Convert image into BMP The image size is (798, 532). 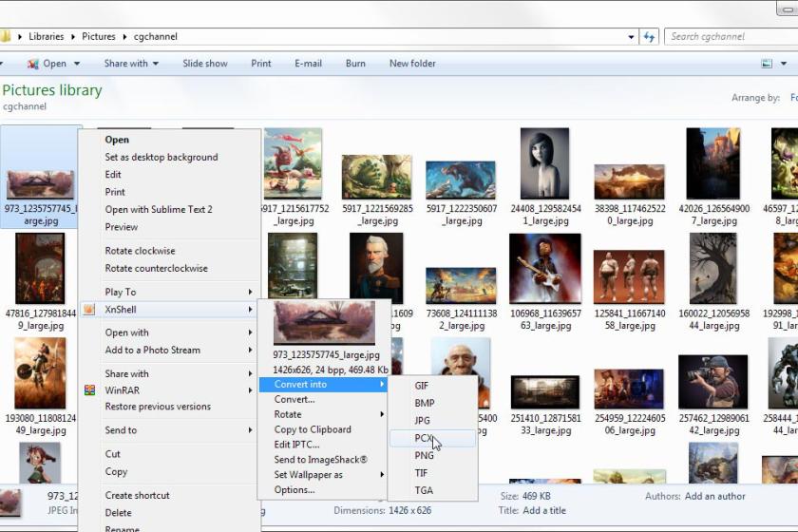425,403
